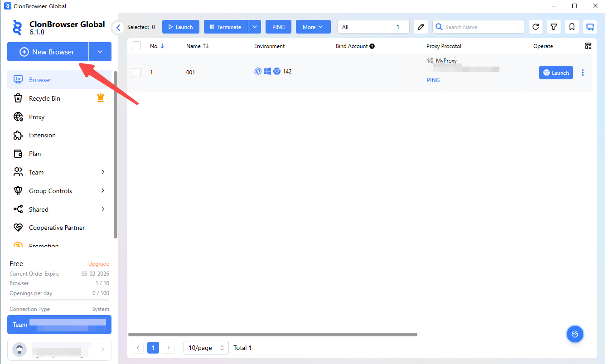
Task: Open the Proxy section in sidebar
Action: point(37,117)
